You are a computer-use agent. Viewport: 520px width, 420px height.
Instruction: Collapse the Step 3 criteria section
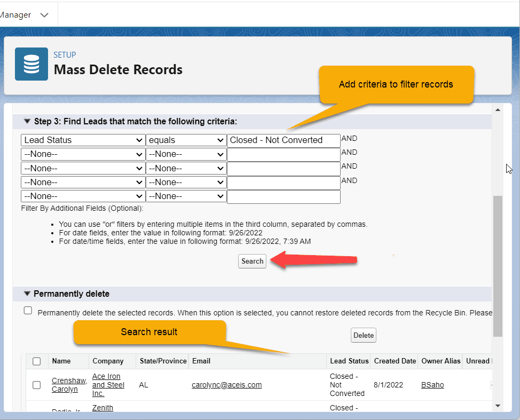pyautogui.click(x=27, y=122)
